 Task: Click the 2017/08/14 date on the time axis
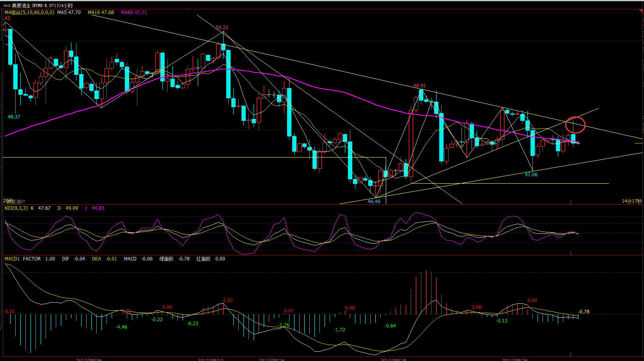[x=271, y=359]
